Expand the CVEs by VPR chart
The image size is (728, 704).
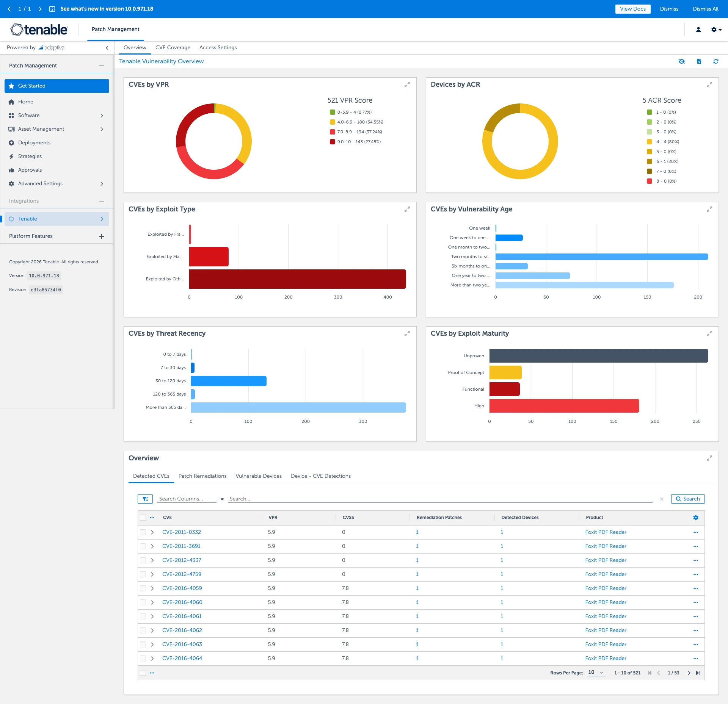(407, 85)
